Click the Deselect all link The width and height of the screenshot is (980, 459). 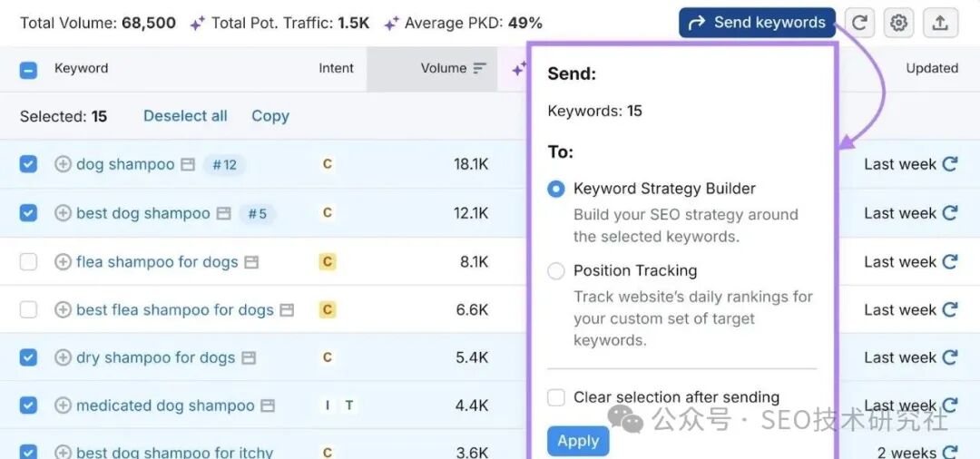click(x=185, y=116)
